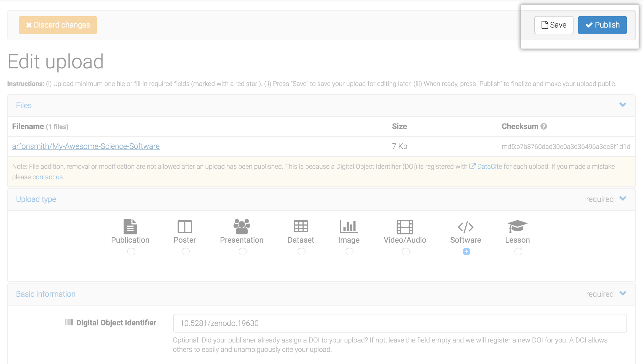Image resolution: width=643 pixels, height=364 pixels.
Task: Select the Dataset radio button
Action: pos(302,251)
